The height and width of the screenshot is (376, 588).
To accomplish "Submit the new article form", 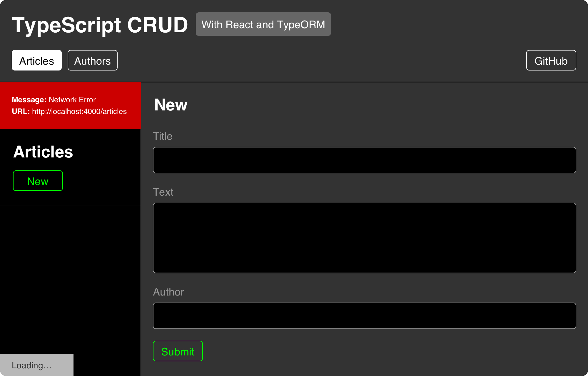I will point(178,351).
